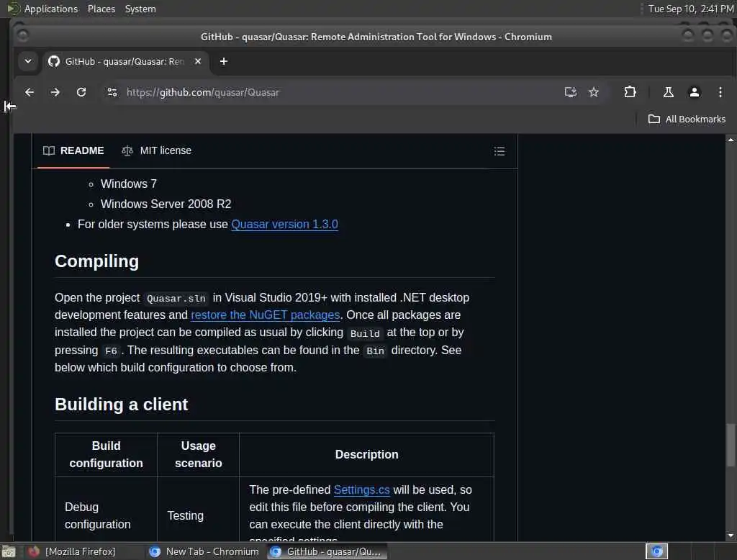Click the Description column header
737x560 pixels.
click(366, 454)
